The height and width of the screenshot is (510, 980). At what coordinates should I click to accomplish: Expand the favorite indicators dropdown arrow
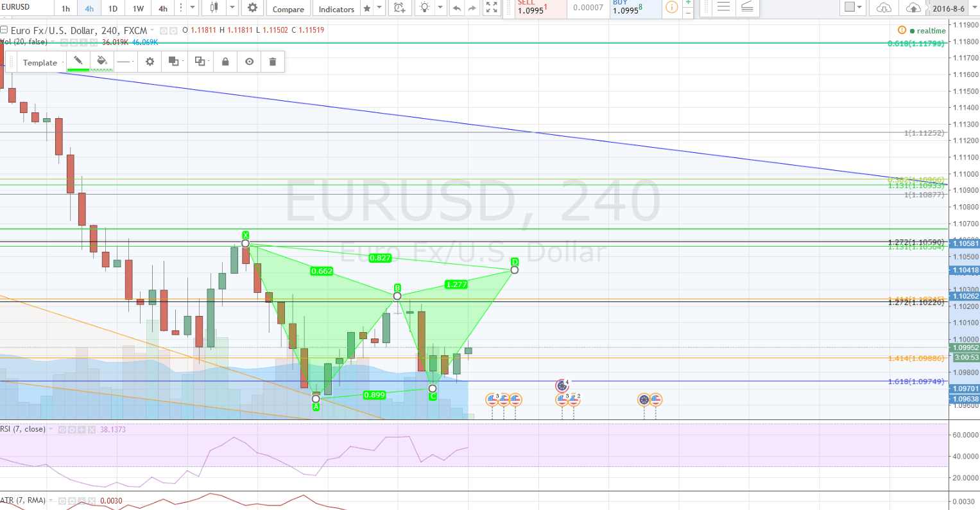coord(380,8)
